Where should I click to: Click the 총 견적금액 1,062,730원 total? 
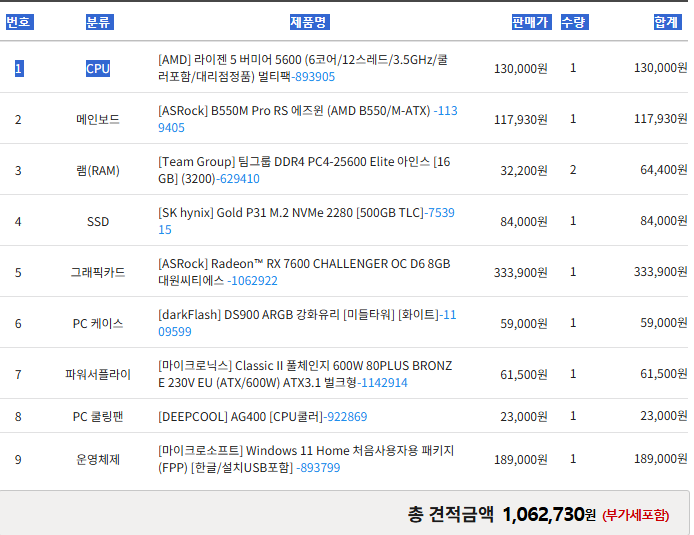click(x=501, y=514)
